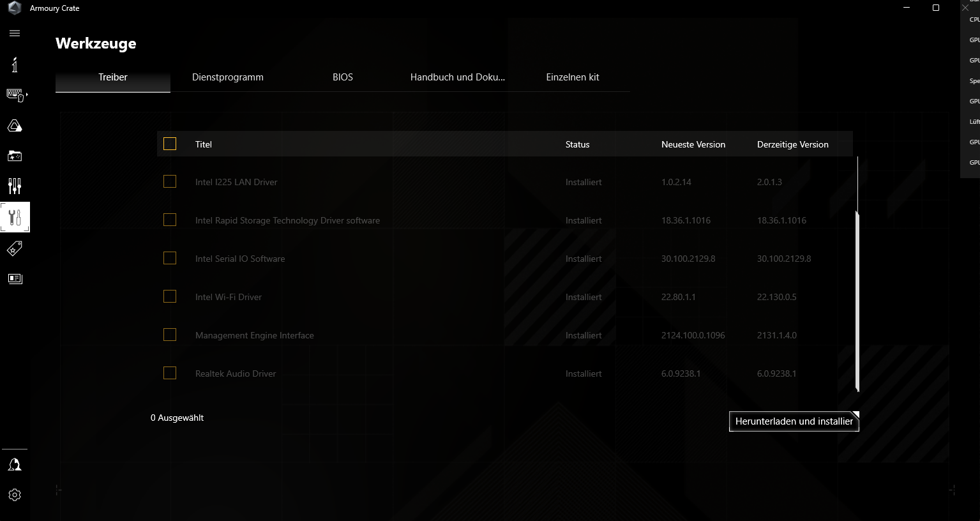
Task: Click Realtek Audio Driver title
Action: [236, 374]
